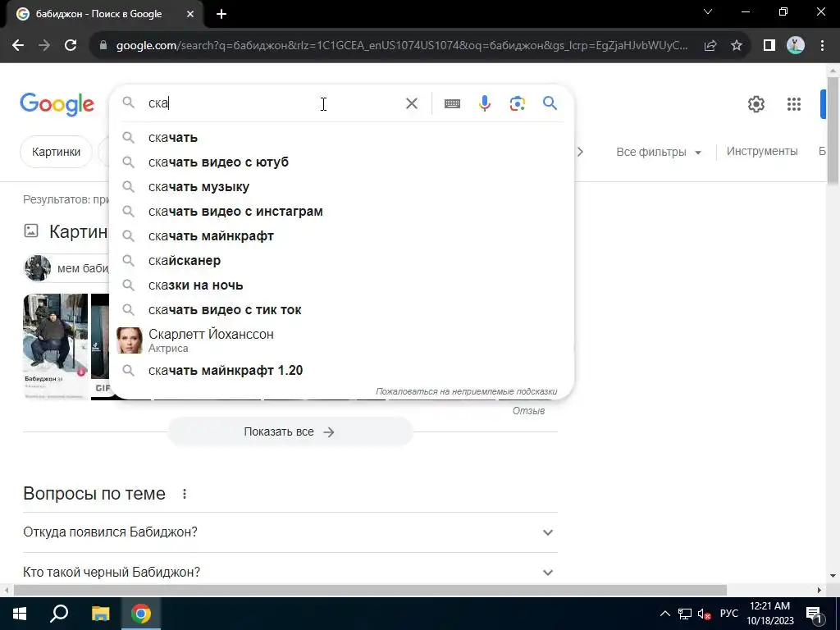Image resolution: width=840 pixels, height=630 pixels.
Task: Submit search with blue magnifier icon
Action: tap(550, 103)
